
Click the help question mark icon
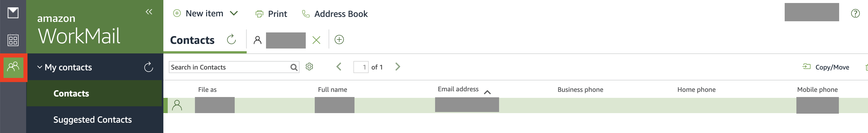coord(855,14)
